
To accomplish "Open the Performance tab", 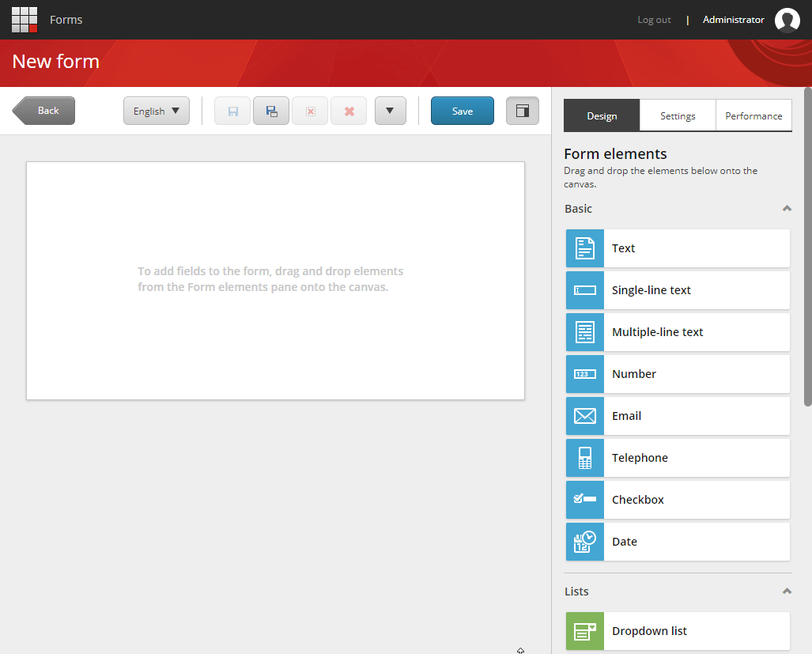I will 753,115.
